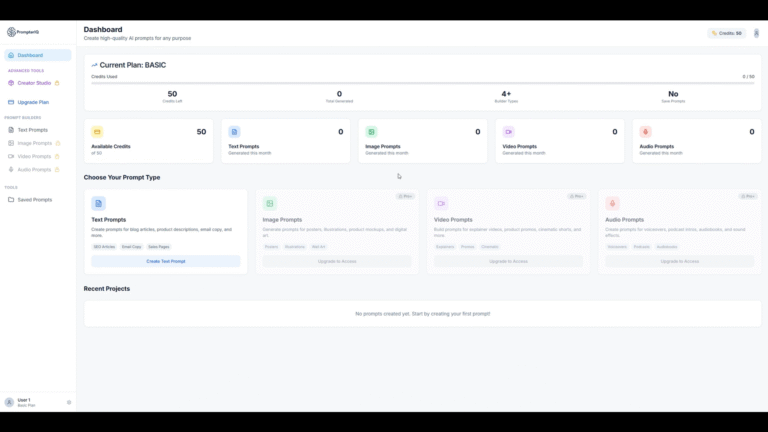
Task: Open Upgrade Plan in sidebar
Action: (33, 102)
